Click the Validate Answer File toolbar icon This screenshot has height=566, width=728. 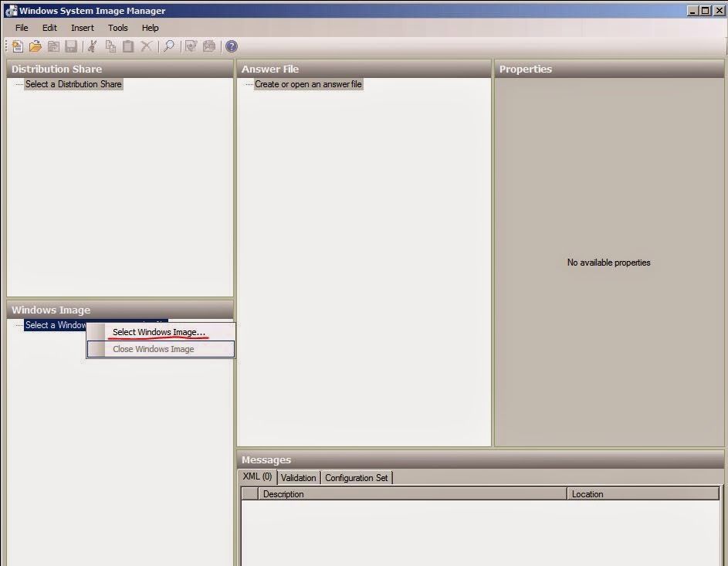pyautogui.click(x=191, y=46)
